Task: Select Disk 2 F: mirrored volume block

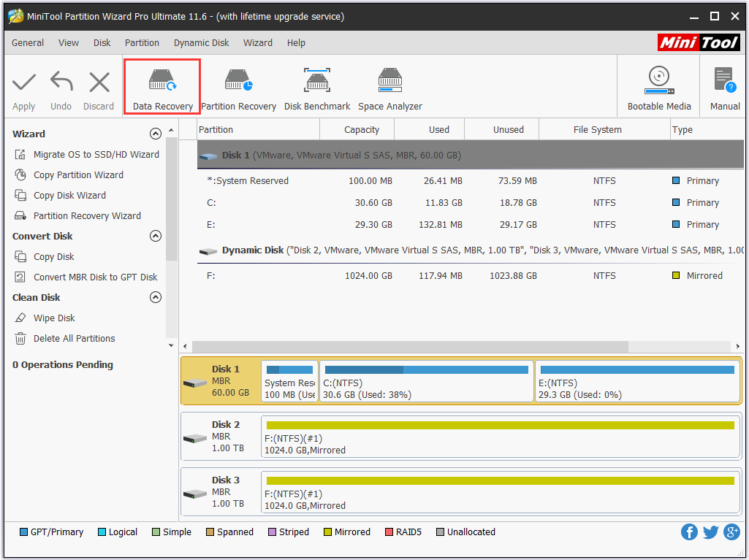Action: [501, 437]
